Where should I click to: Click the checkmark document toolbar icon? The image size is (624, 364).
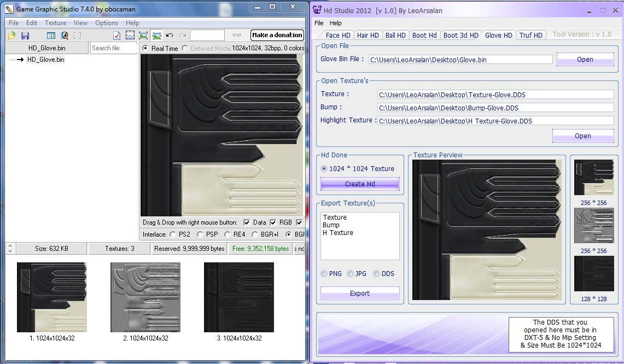pyautogui.click(x=116, y=36)
